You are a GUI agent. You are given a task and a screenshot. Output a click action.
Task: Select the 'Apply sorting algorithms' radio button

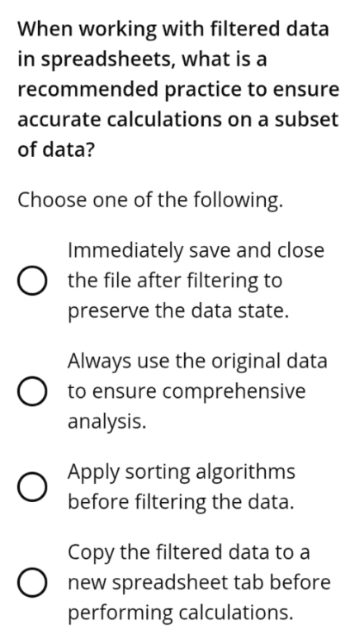[x=31, y=487]
